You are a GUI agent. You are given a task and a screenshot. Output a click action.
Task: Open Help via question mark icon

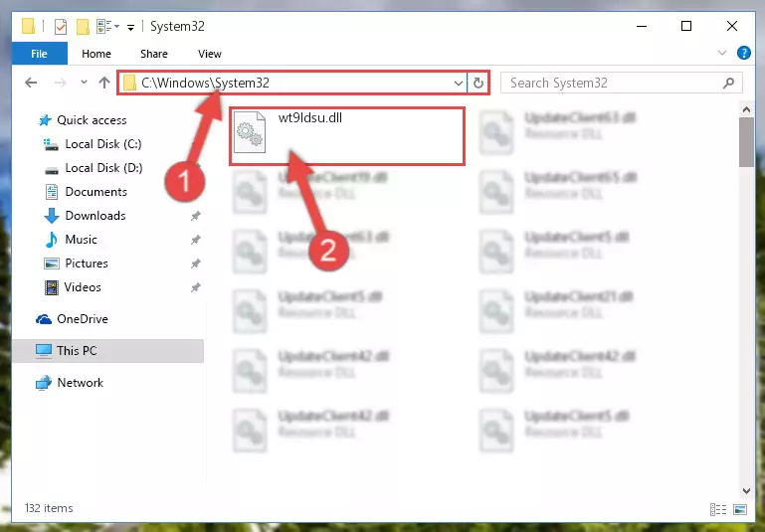pyautogui.click(x=743, y=53)
